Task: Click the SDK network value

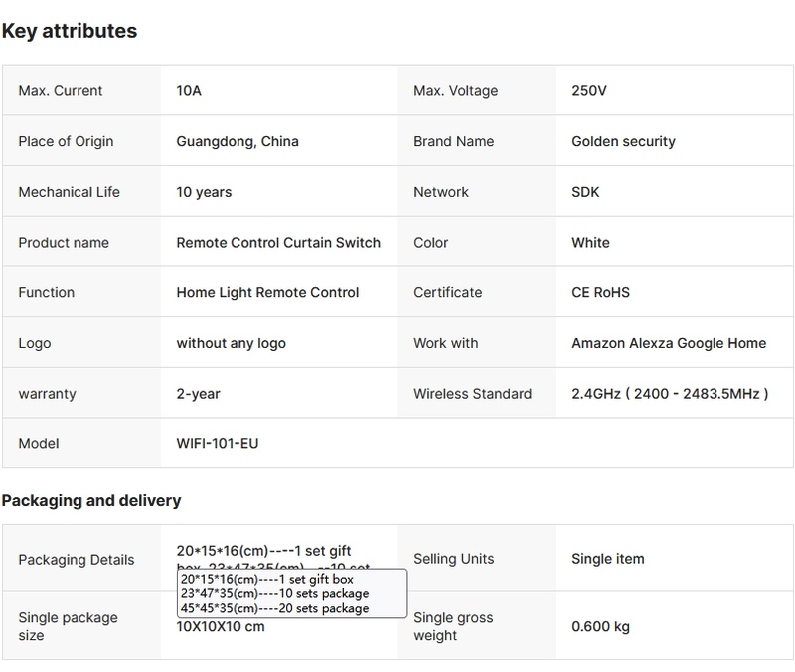Action: click(x=585, y=192)
